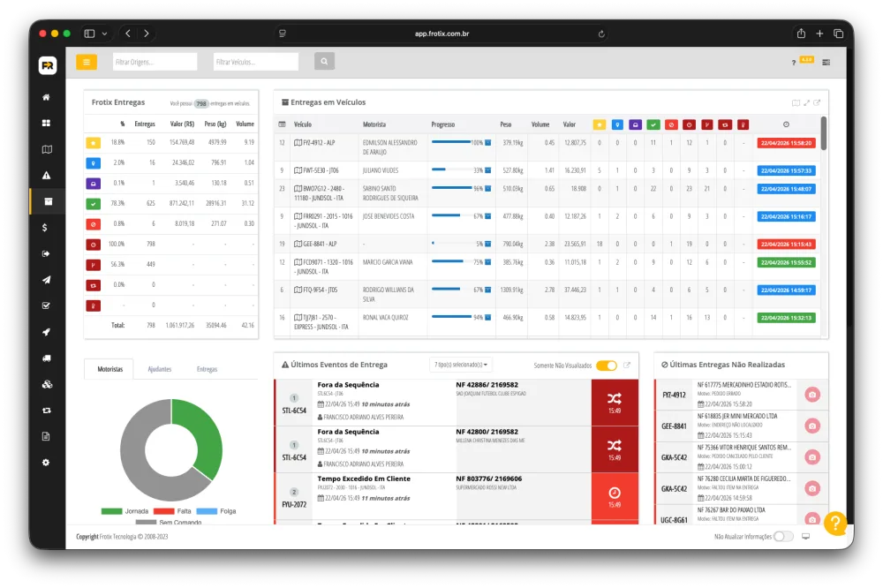Switch to the Ajudantes tab
Viewport: 883px width, 588px height.
[x=159, y=369]
